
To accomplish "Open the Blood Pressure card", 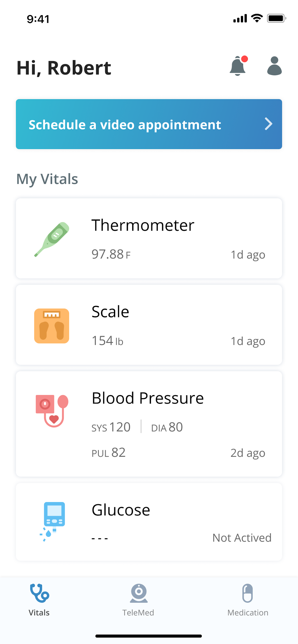I will [149, 424].
